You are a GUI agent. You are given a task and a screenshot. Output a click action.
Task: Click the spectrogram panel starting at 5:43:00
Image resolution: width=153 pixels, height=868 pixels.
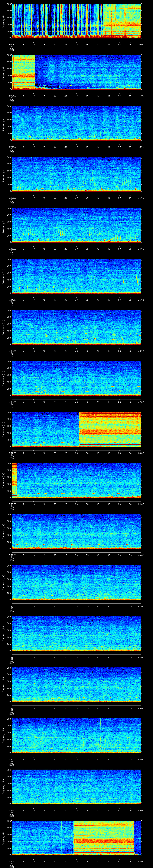[x=77, y=736]
